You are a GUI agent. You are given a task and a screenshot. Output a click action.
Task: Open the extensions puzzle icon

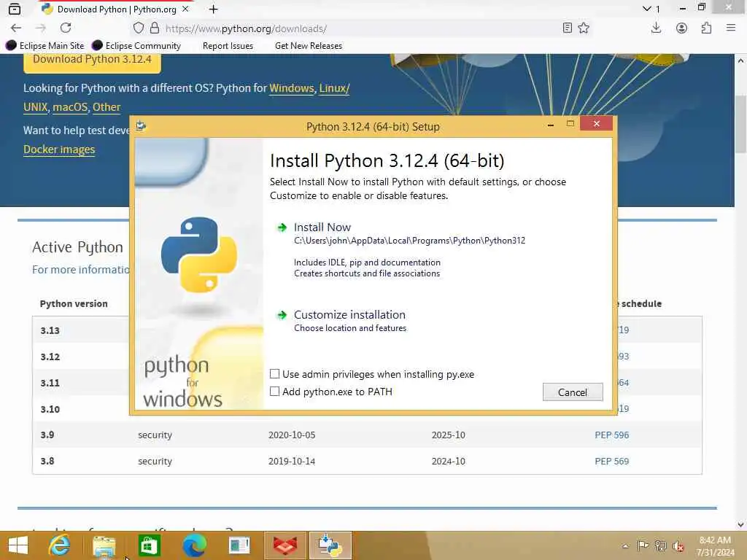point(706,28)
